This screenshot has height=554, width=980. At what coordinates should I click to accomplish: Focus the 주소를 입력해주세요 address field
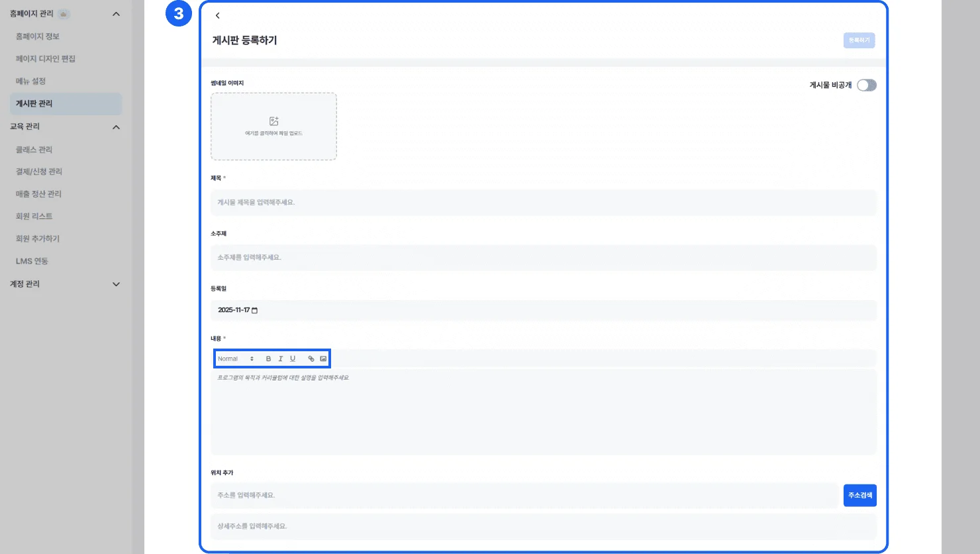click(524, 496)
